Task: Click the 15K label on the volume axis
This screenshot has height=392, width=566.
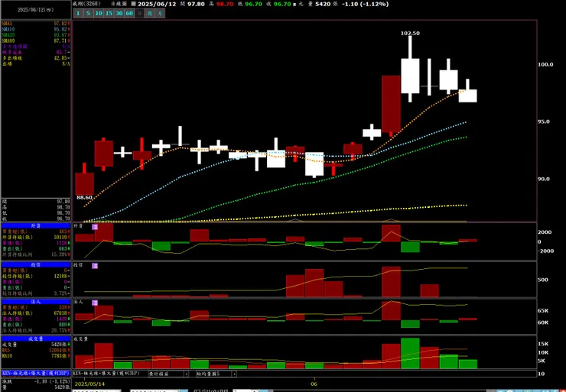Action: tap(543, 344)
